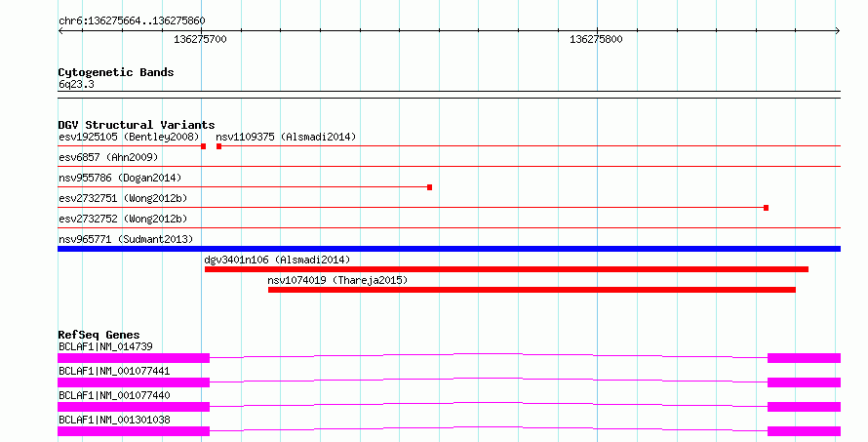Click the right exon of BCLAF1|NM_001077440
The width and height of the screenshot is (868, 442).
804,407
